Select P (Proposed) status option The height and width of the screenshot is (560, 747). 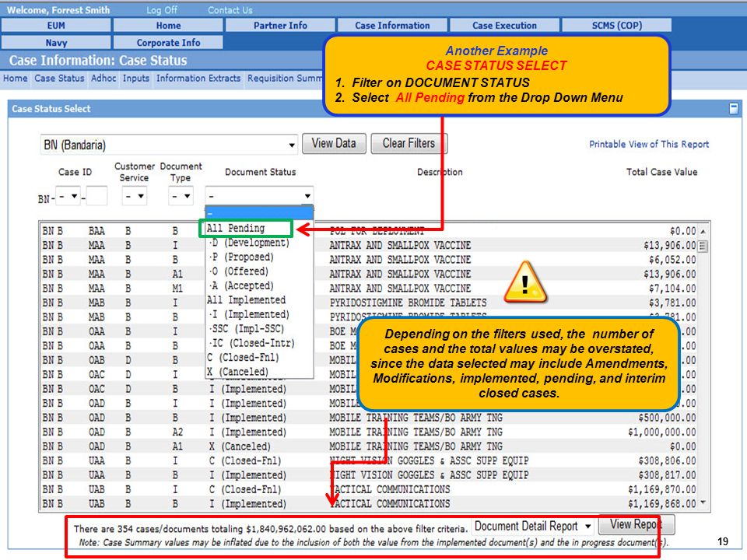[259, 257]
